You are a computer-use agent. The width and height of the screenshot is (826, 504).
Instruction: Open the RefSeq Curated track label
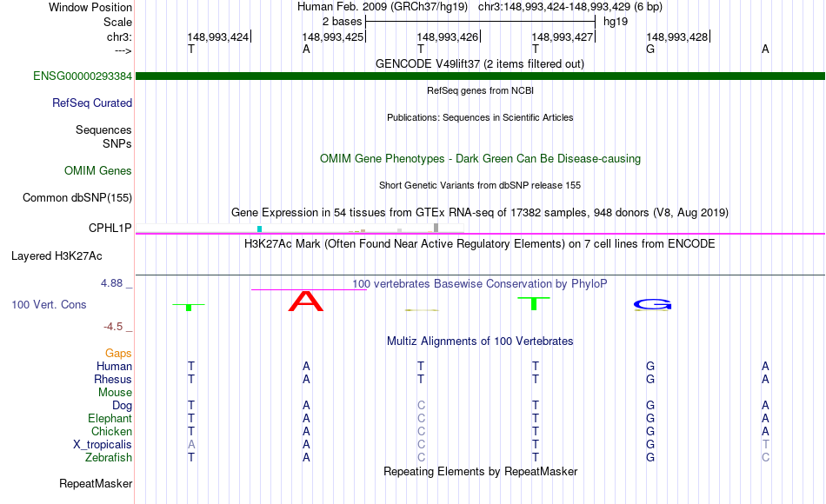pyautogui.click(x=91, y=103)
